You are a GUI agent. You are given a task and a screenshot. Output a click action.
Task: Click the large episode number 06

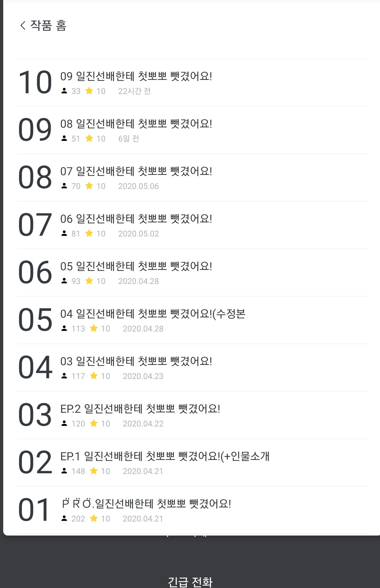pyautogui.click(x=35, y=273)
